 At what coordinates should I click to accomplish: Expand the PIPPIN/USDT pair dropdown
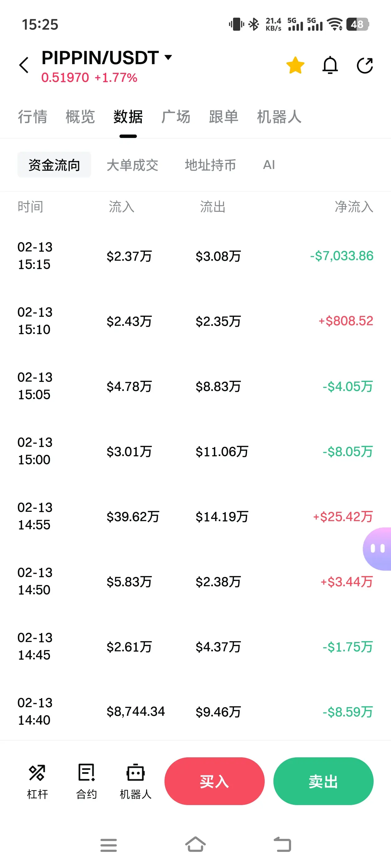coord(168,57)
